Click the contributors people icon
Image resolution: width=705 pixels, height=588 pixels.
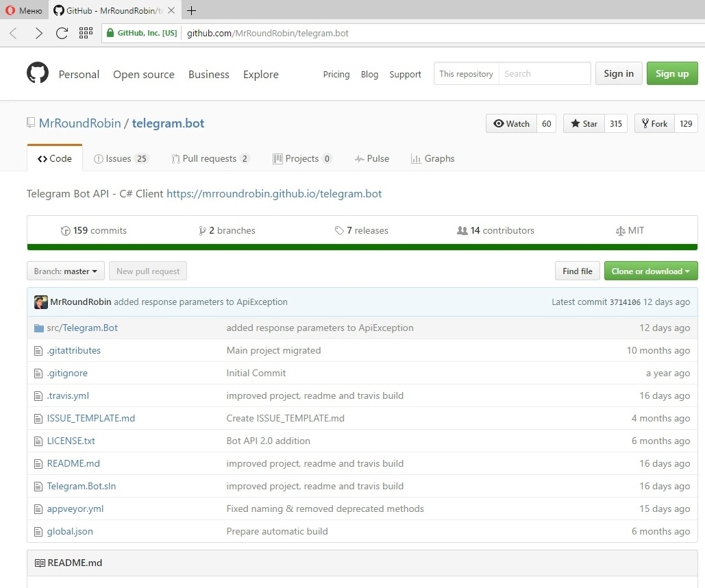(x=462, y=231)
